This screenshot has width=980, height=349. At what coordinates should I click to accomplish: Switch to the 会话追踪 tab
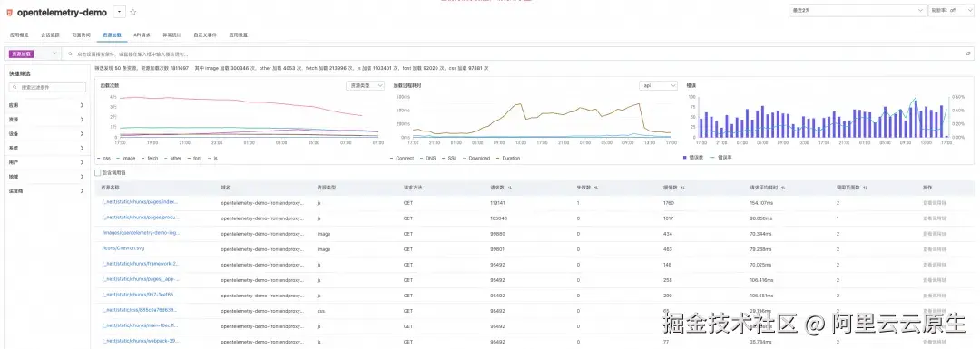tap(50, 35)
